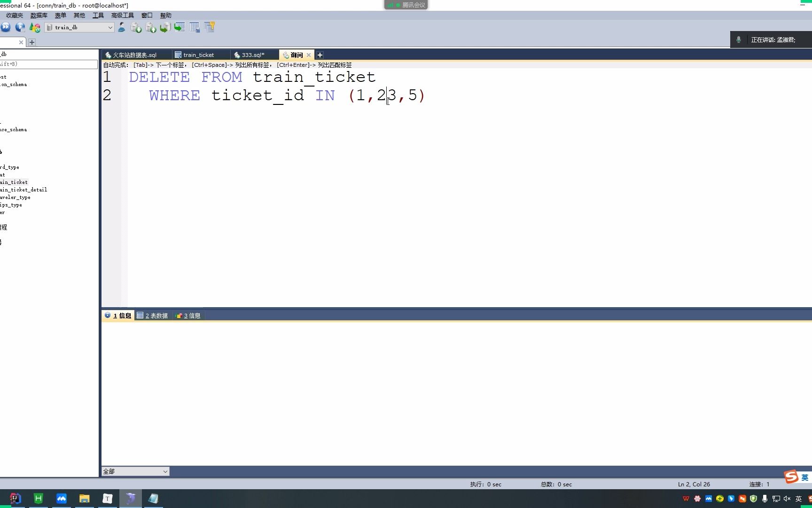Open Tencent Meeting from the taskbar
This screenshot has width=812, height=508.
(x=62, y=499)
